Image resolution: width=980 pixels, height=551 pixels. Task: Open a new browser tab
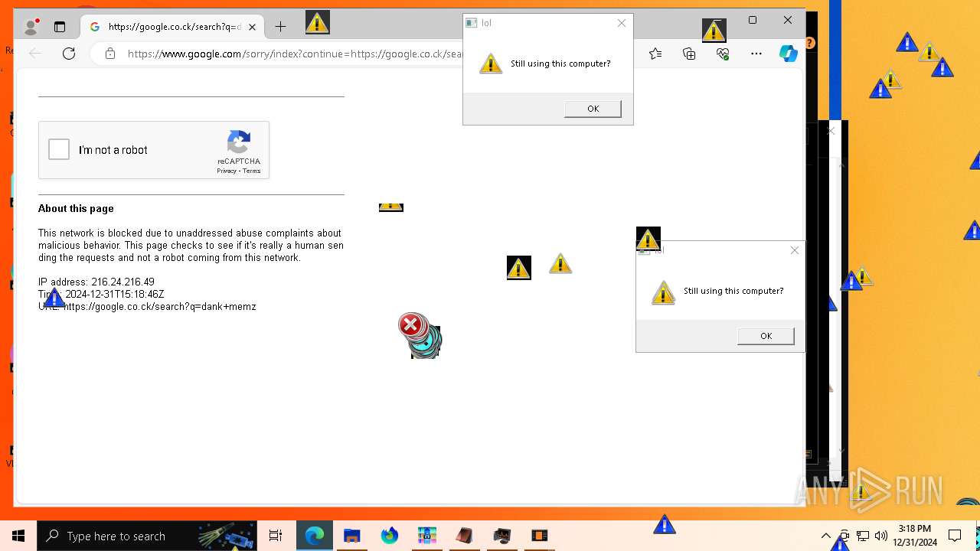point(280,27)
